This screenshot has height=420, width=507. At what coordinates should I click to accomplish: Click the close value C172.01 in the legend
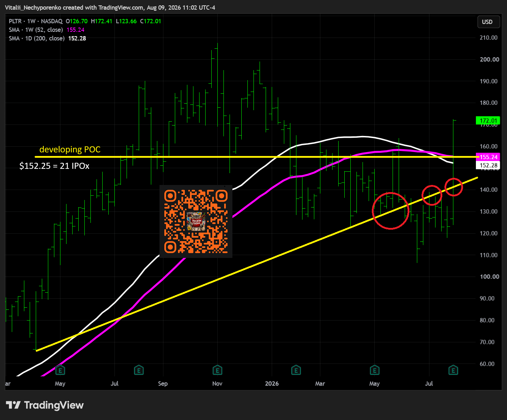pos(151,21)
